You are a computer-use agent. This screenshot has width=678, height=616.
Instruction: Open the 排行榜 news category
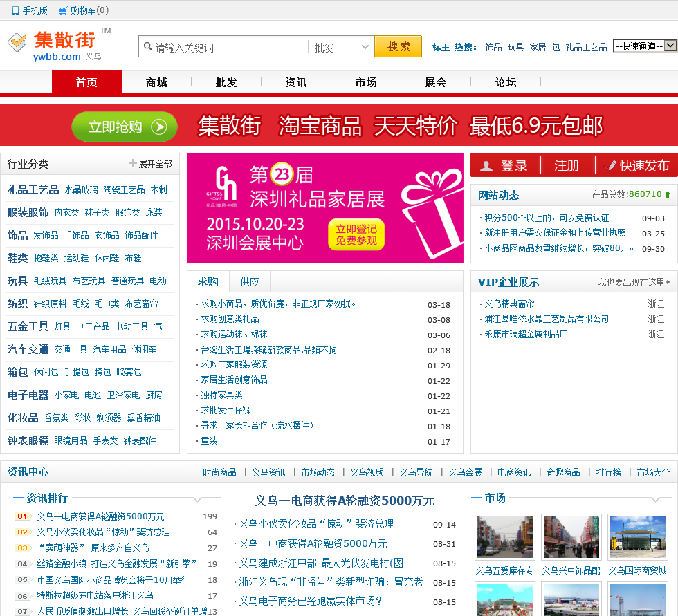click(608, 473)
